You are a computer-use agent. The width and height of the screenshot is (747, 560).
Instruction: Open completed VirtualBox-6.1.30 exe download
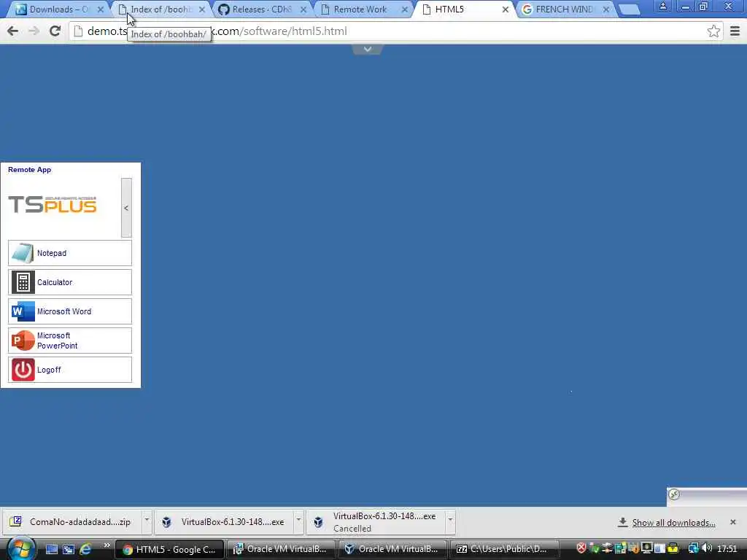coord(225,522)
